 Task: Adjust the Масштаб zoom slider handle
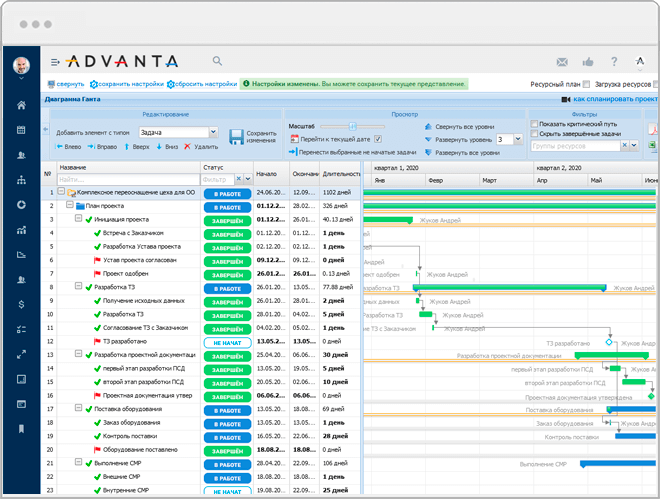tap(352, 126)
